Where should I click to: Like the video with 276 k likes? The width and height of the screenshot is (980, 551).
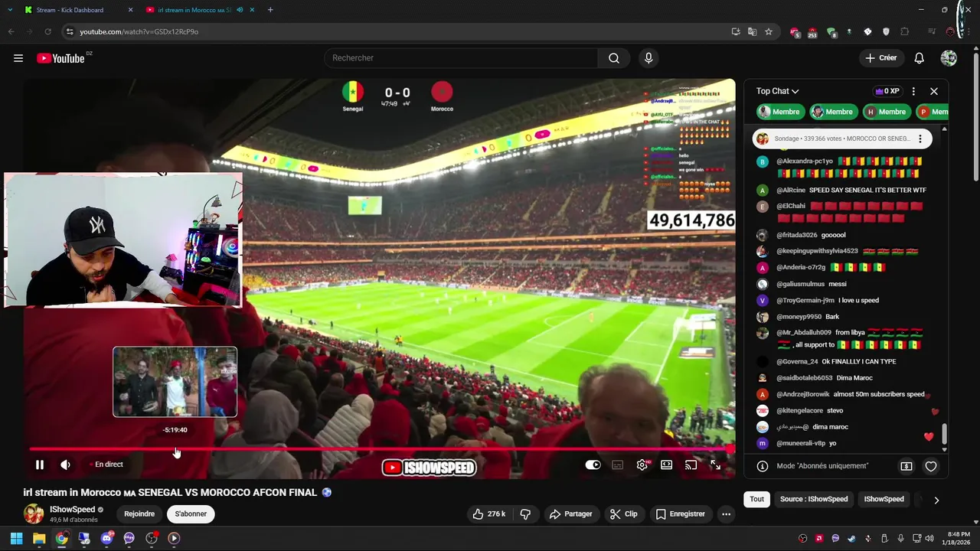(x=489, y=514)
